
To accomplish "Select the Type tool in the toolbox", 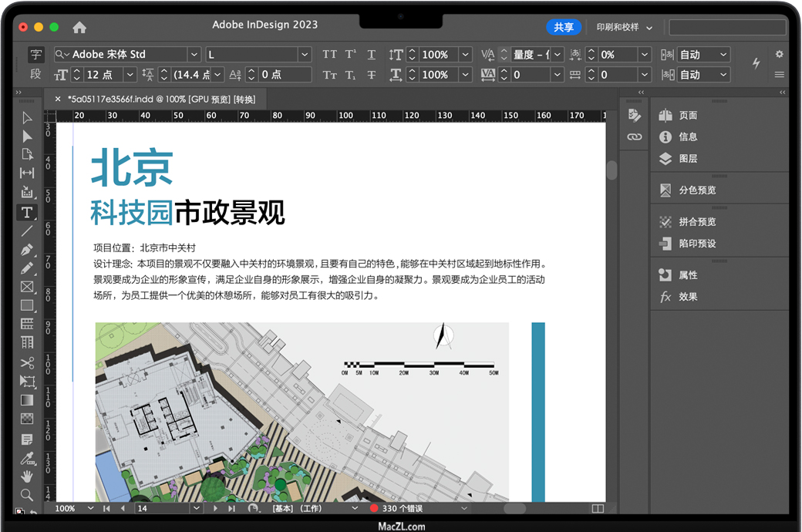I will [x=27, y=212].
